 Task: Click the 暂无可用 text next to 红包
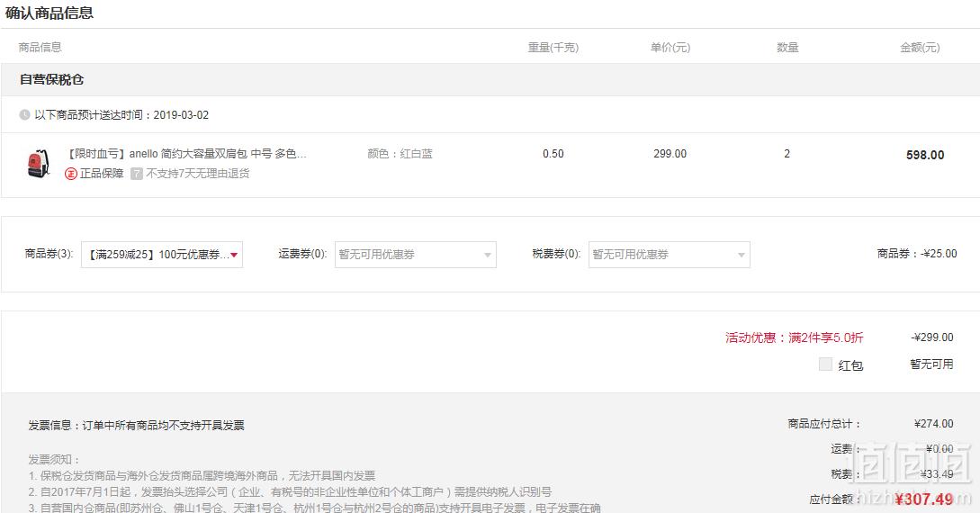click(932, 364)
